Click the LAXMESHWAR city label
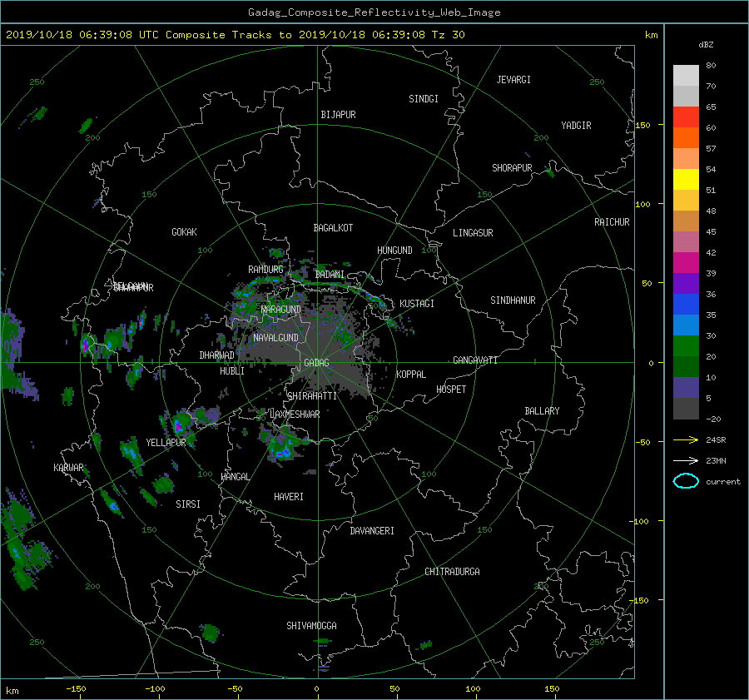 click(x=295, y=415)
